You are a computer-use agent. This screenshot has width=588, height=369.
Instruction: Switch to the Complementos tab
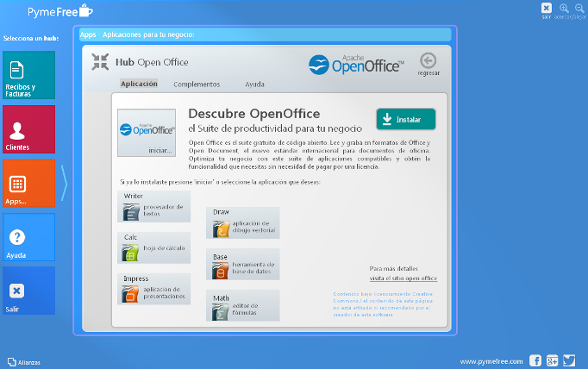click(197, 84)
